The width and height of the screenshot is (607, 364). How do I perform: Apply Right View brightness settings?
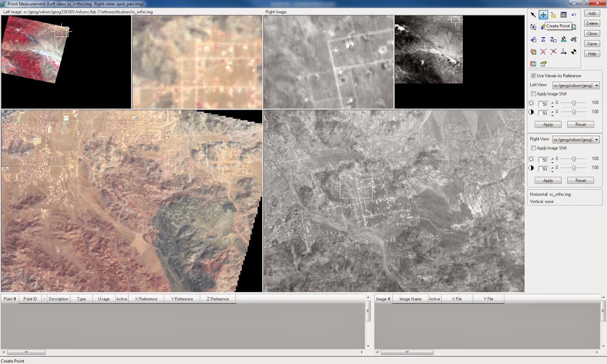pyautogui.click(x=548, y=180)
